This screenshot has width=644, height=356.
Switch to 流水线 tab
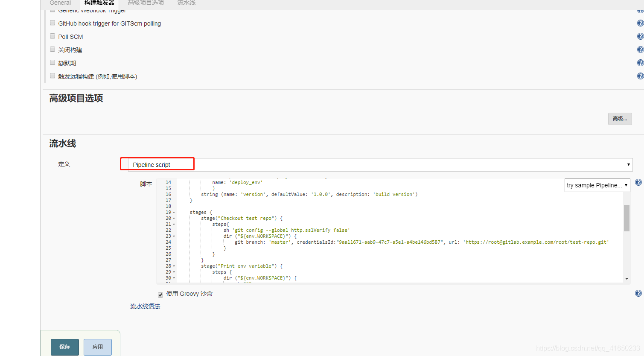click(186, 3)
